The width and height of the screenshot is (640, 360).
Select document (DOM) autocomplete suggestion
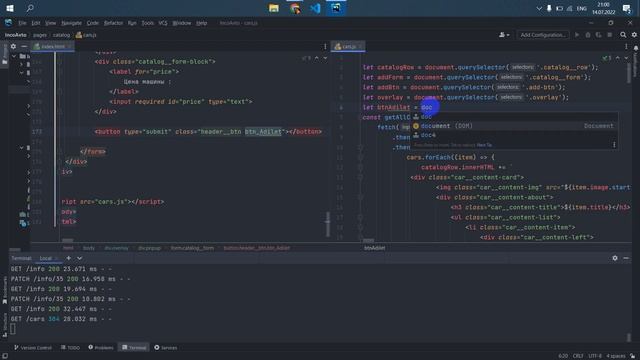[x=513, y=126]
